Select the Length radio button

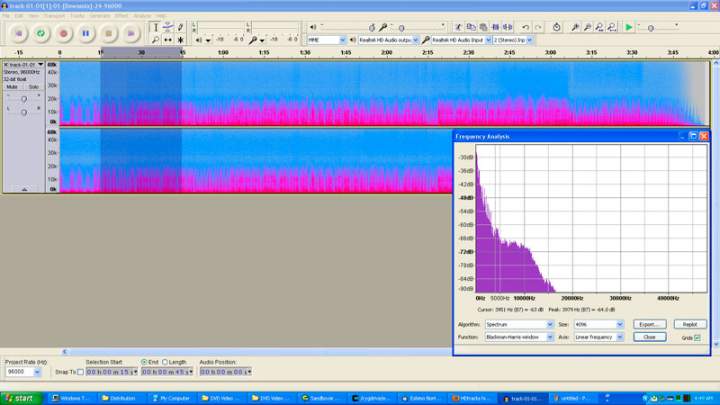(165, 362)
